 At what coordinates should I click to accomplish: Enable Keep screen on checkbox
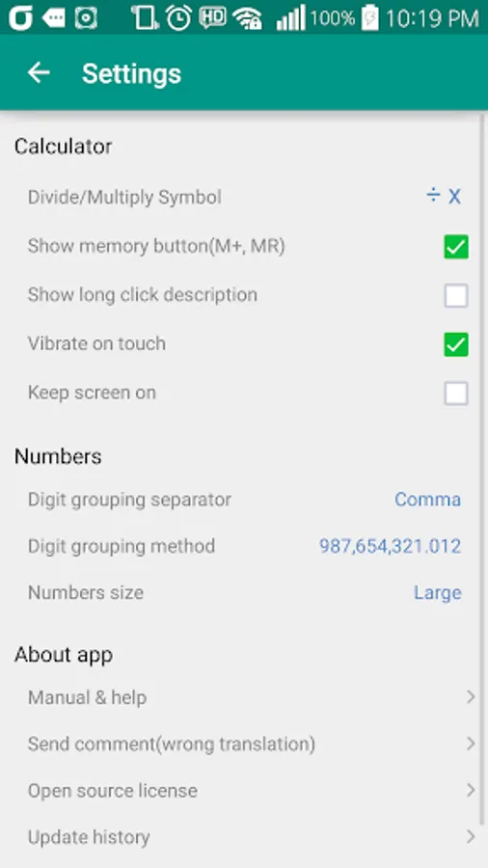point(456,393)
